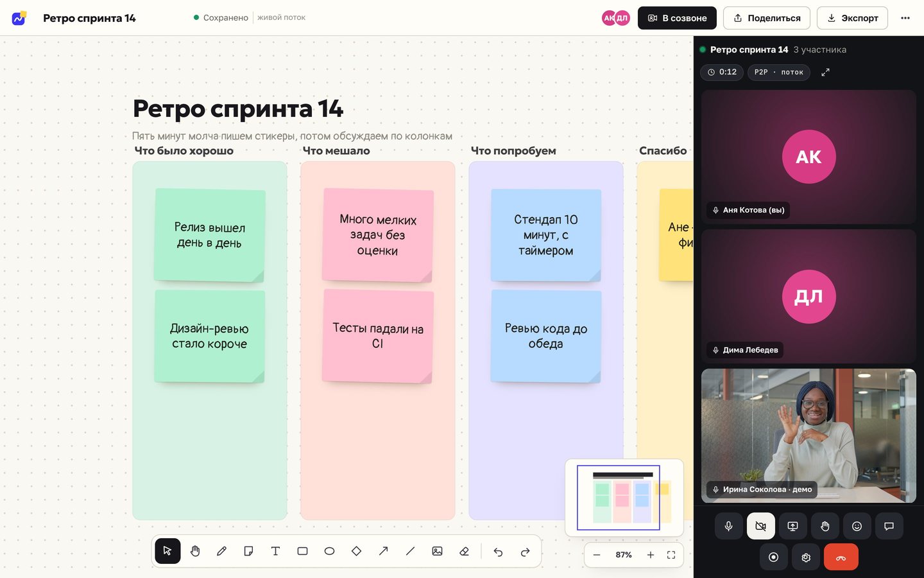Viewport: 924px width, 578px height.
Task: Choose the straight line tool
Action: pyautogui.click(x=411, y=551)
